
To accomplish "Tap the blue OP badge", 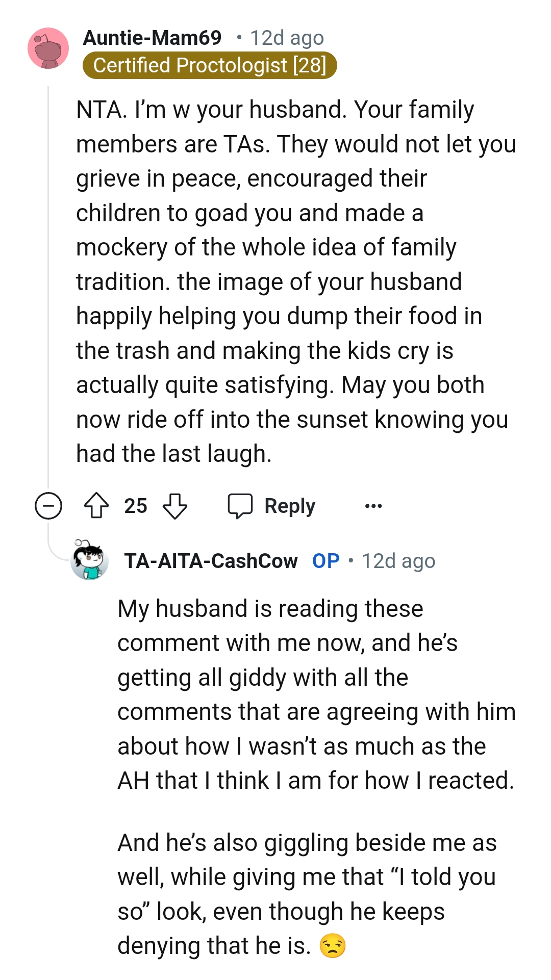I will click(x=325, y=561).
